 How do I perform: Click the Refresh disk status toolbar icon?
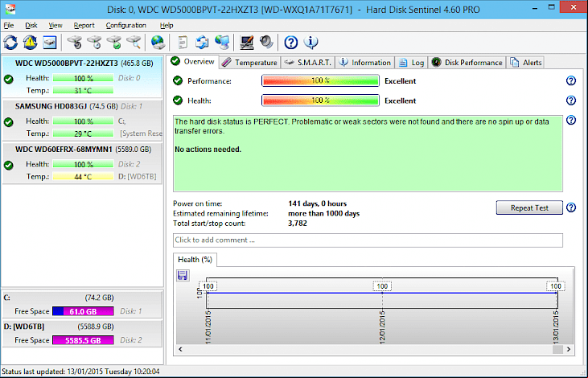coord(10,43)
